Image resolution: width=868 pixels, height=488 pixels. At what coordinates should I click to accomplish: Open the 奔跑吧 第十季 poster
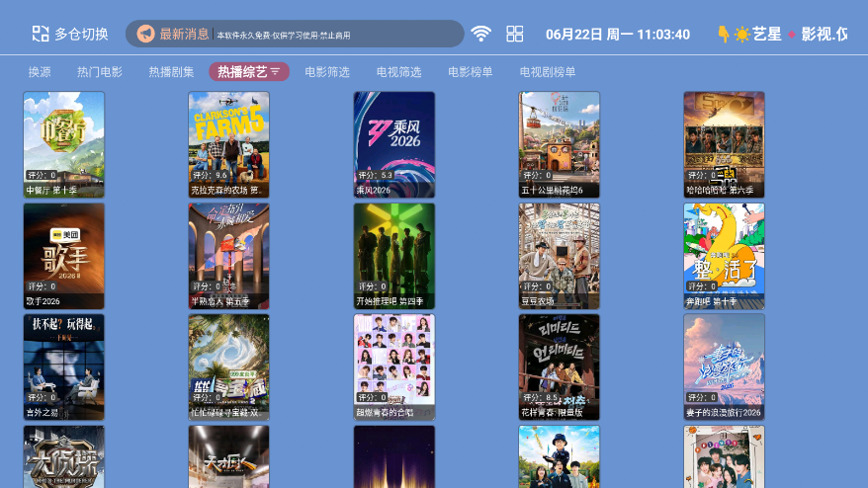pos(724,256)
